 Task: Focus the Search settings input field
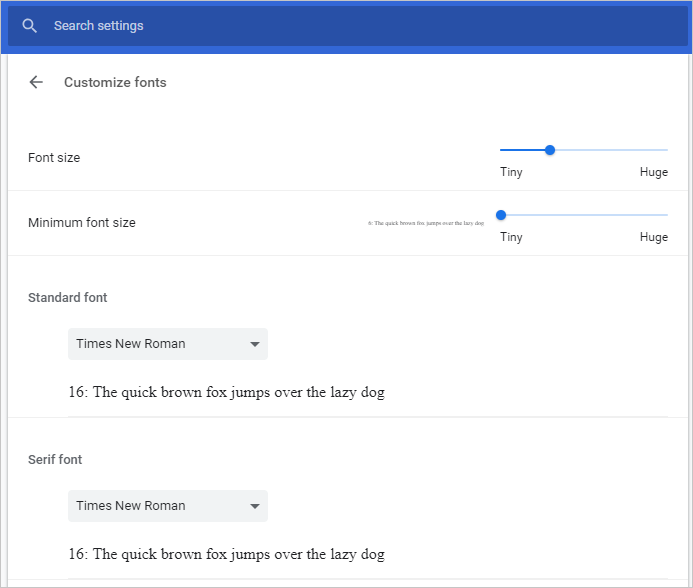click(x=300, y=26)
